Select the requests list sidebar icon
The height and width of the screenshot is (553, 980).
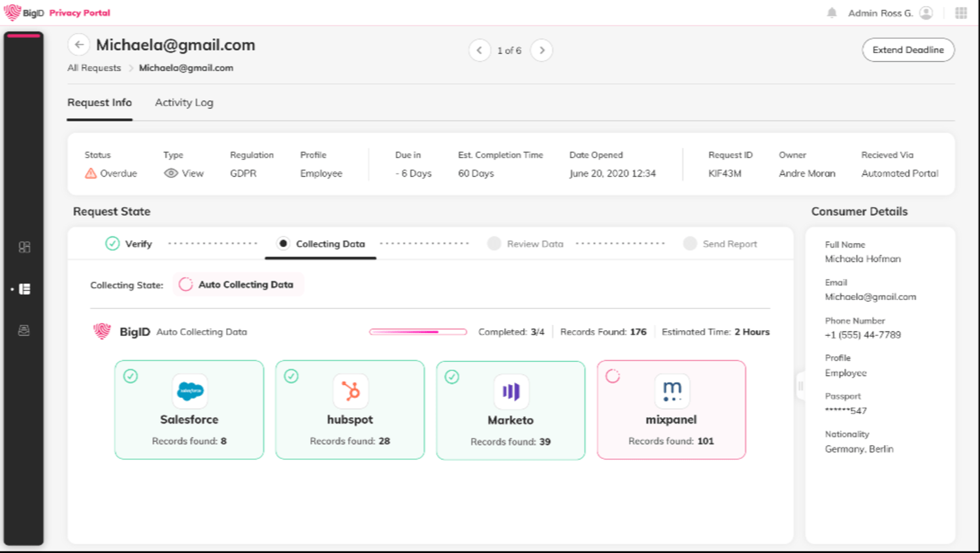click(25, 289)
